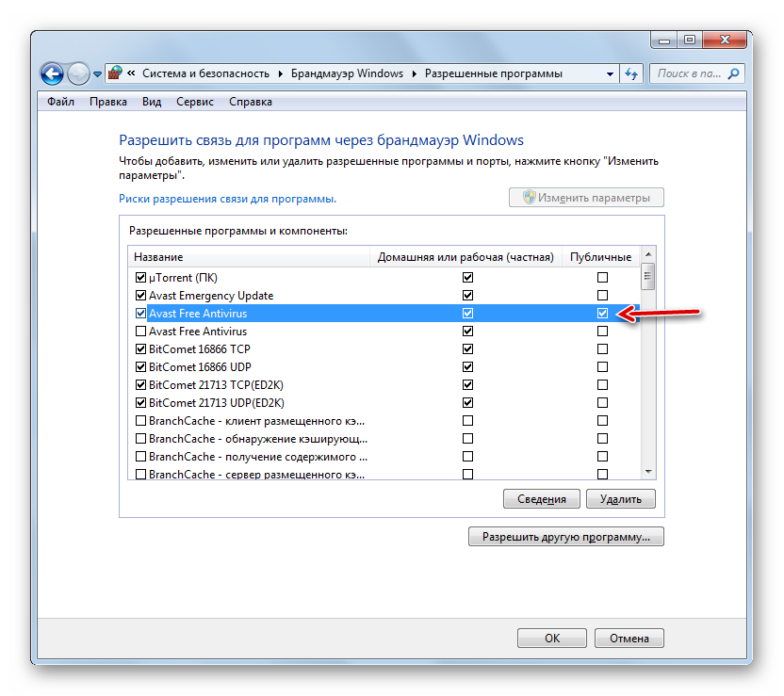Open the Файл menu
This screenshot has width=784, height=696.
[x=60, y=102]
